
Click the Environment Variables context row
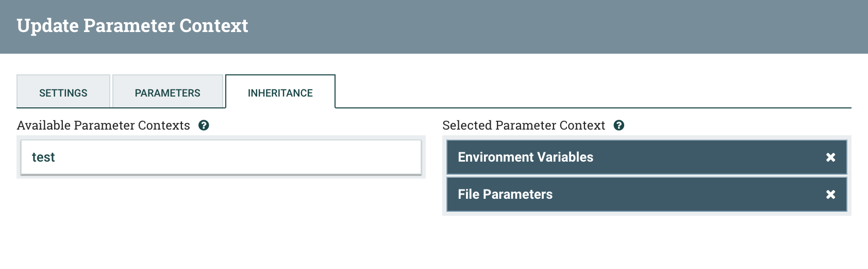click(x=525, y=157)
